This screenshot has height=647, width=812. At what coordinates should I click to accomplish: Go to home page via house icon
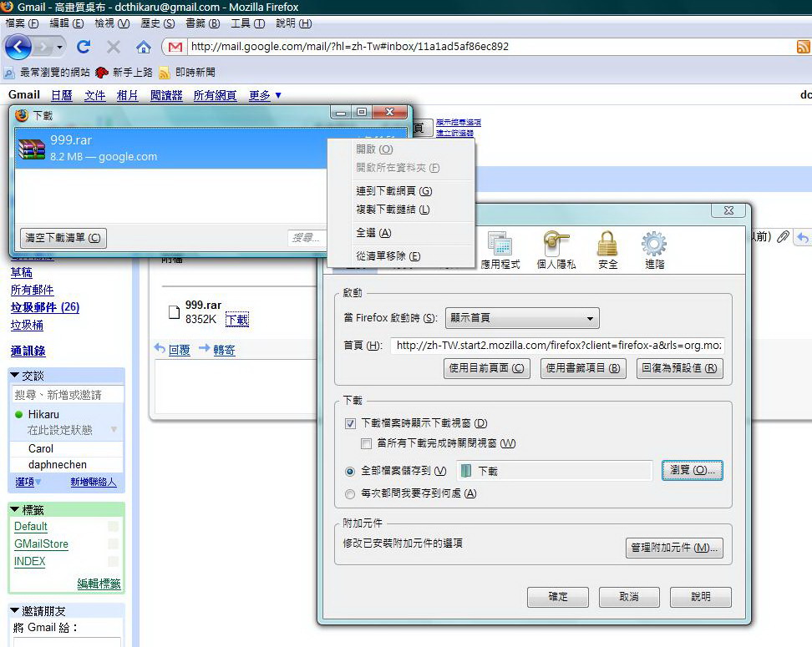pos(144,47)
